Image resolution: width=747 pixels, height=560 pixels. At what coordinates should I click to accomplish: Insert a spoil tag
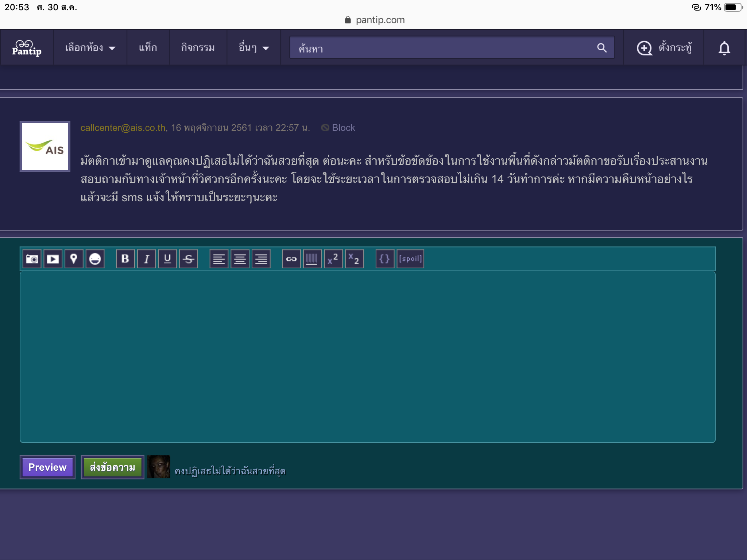(x=410, y=259)
